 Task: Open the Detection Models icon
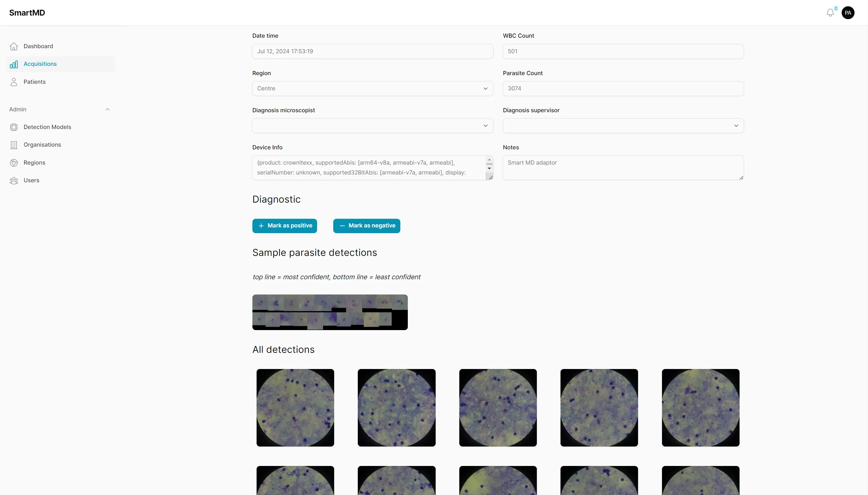tap(13, 127)
